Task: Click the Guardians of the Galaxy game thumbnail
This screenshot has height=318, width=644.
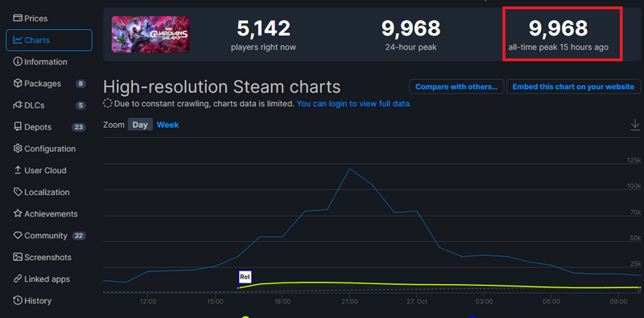Action: tap(151, 34)
